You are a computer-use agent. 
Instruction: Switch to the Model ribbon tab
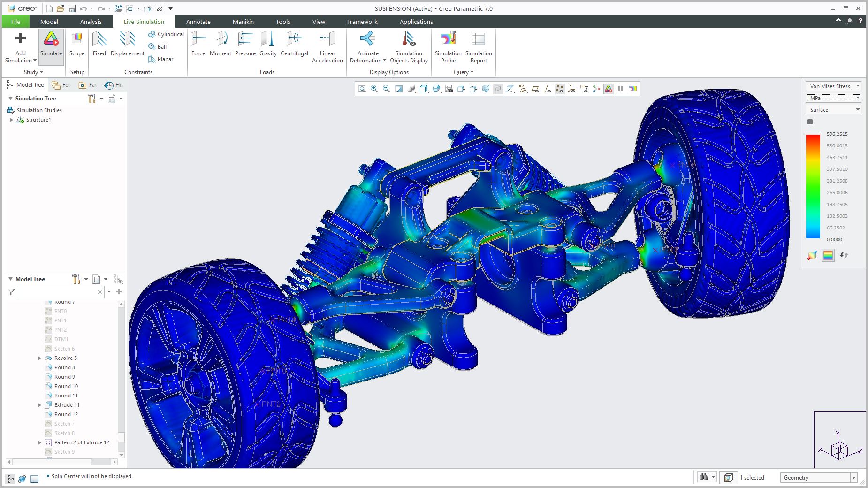point(49,22)
